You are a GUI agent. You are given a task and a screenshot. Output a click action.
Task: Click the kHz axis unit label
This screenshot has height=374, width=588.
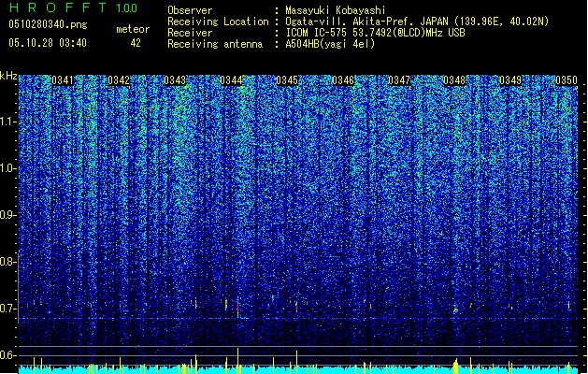(8, 76)
